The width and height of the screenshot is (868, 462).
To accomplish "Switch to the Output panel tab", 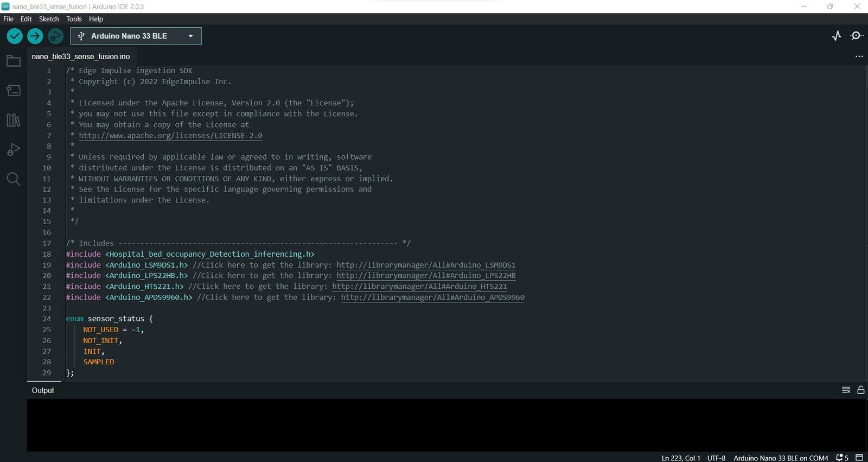I will (x=43, y=390).
